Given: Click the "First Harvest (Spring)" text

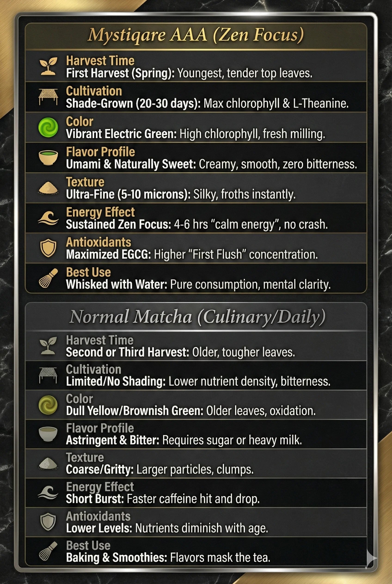Looking at the screenshot, I should (x=120, y=73).
